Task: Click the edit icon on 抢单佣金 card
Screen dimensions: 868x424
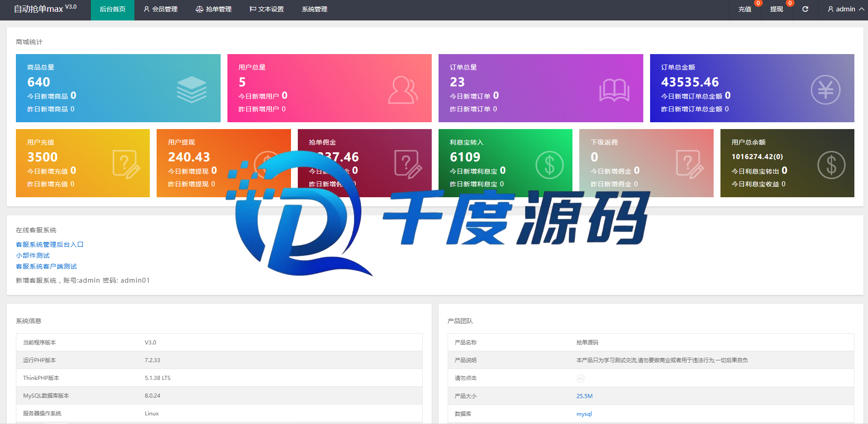Action: tap(408, 165)
